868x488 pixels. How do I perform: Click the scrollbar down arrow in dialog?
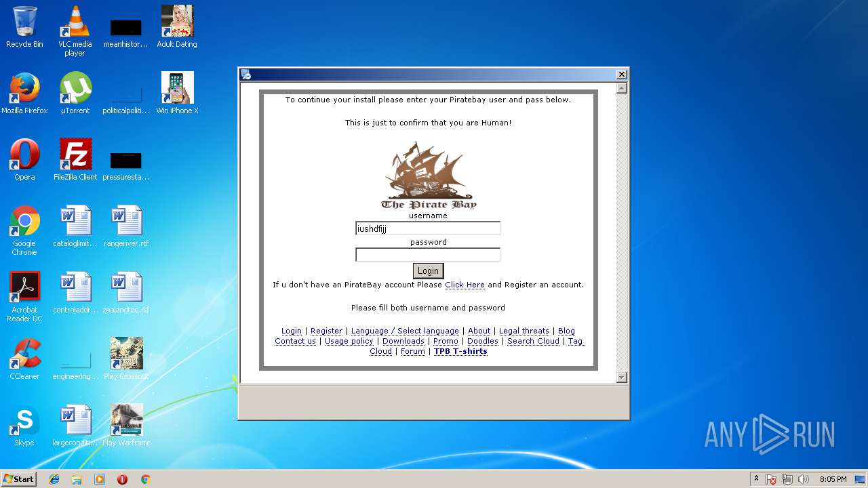622,378
